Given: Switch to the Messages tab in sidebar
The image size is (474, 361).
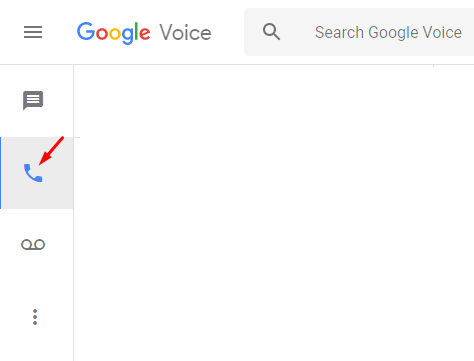Looking at the screenshot, I should [x=37, y=100].
